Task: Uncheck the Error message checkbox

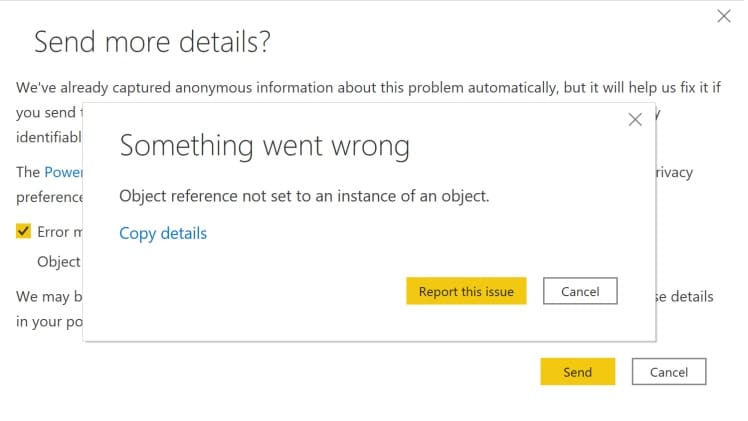Action: coord(23,231)
